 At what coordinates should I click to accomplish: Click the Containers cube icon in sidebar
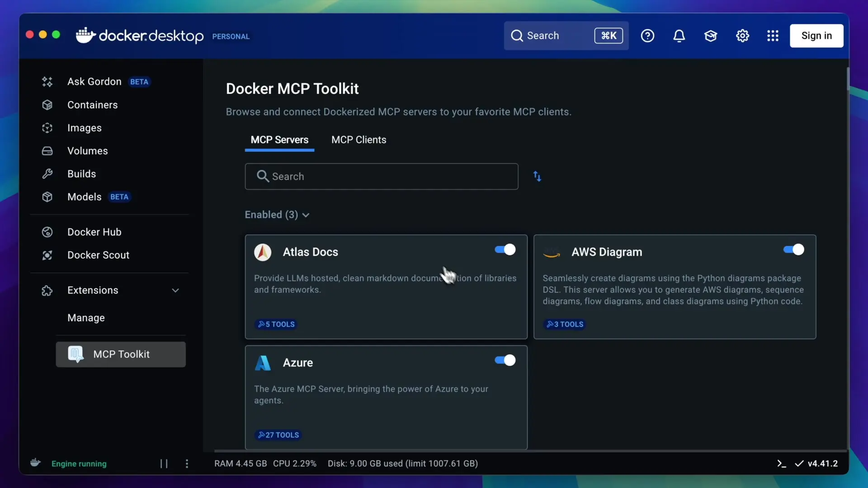pos(47,105)
